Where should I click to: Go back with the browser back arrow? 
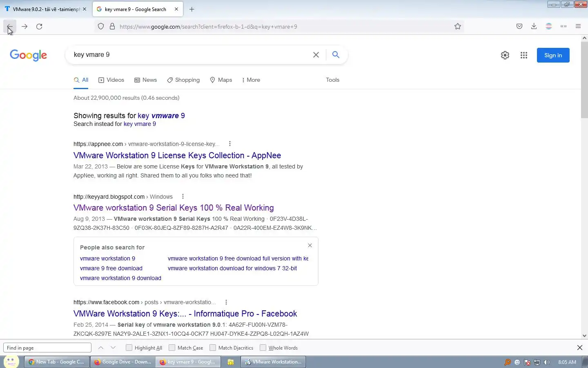point(10,27)
